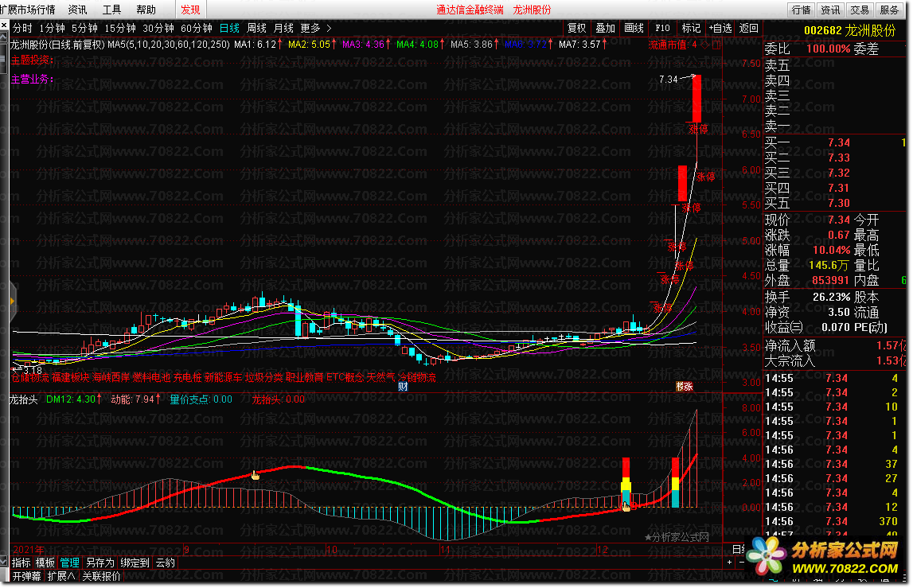Click the 返回 back button
This screenshot has height=588, width=913.
[x=749, y=28]
